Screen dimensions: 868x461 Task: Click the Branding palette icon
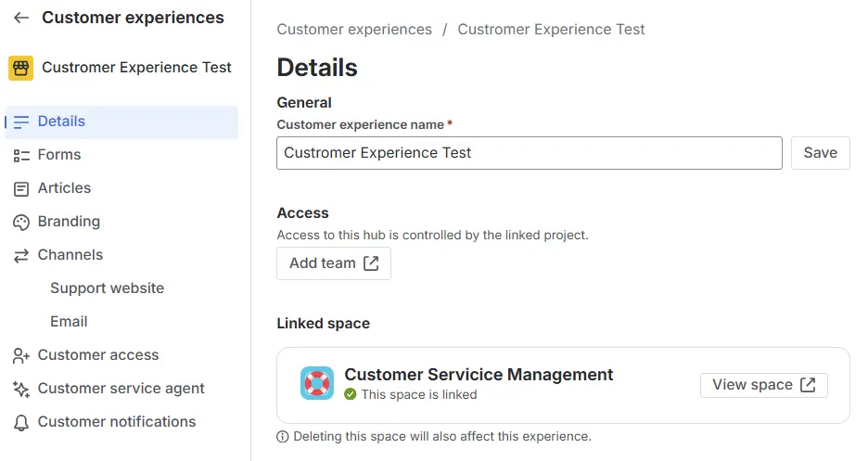click(21, 222)
